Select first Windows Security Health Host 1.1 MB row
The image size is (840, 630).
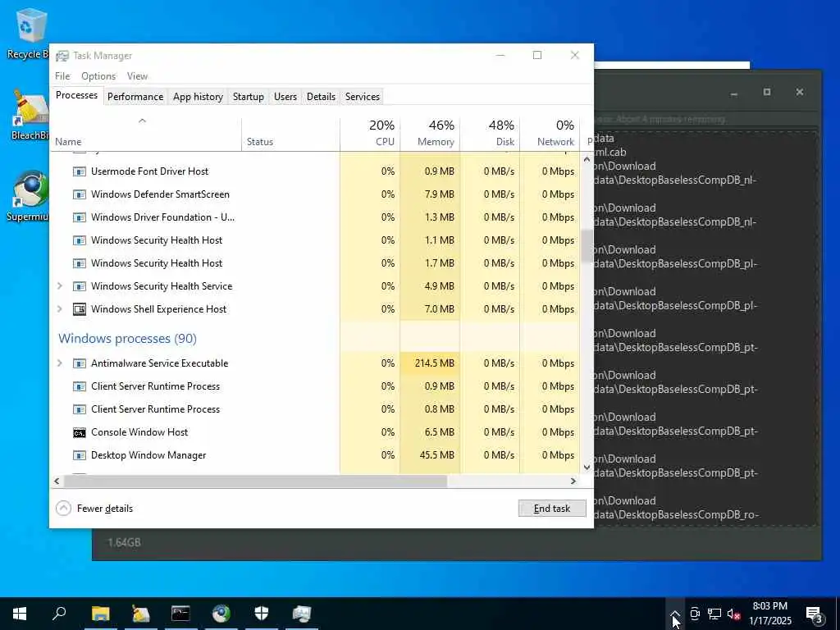[x=315, y=240]
